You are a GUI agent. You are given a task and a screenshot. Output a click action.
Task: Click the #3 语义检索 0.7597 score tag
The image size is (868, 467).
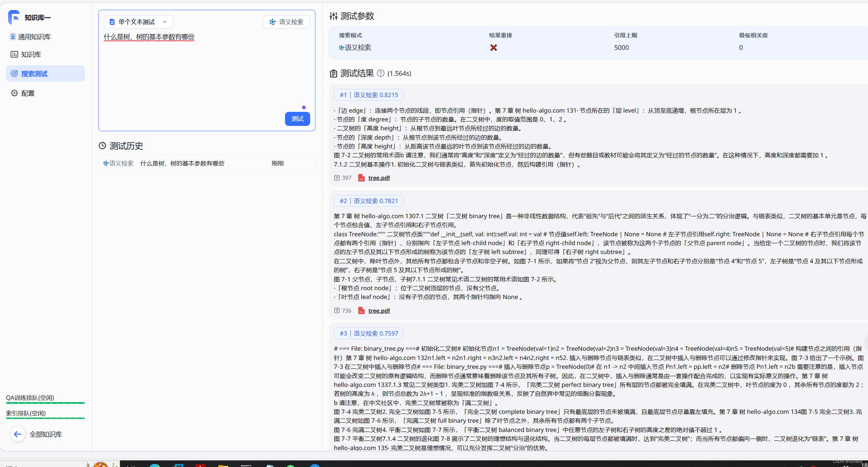pyautogui.click(x=369, y=333)
